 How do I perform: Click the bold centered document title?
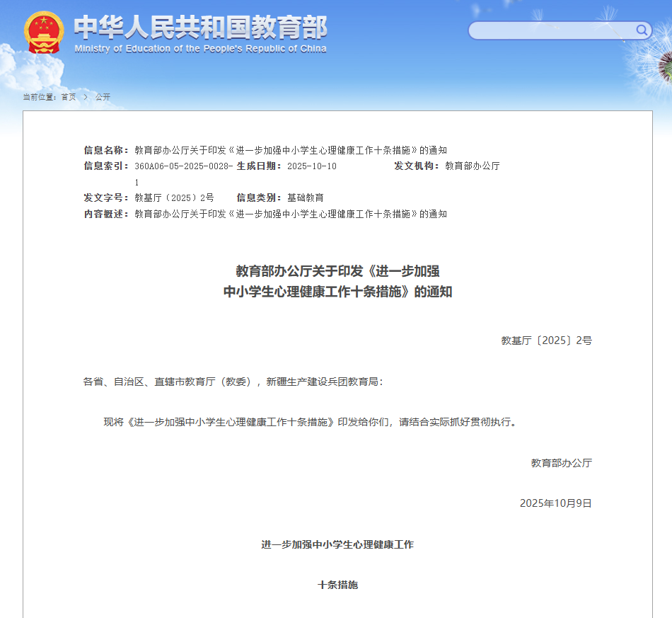coord(337,281)
